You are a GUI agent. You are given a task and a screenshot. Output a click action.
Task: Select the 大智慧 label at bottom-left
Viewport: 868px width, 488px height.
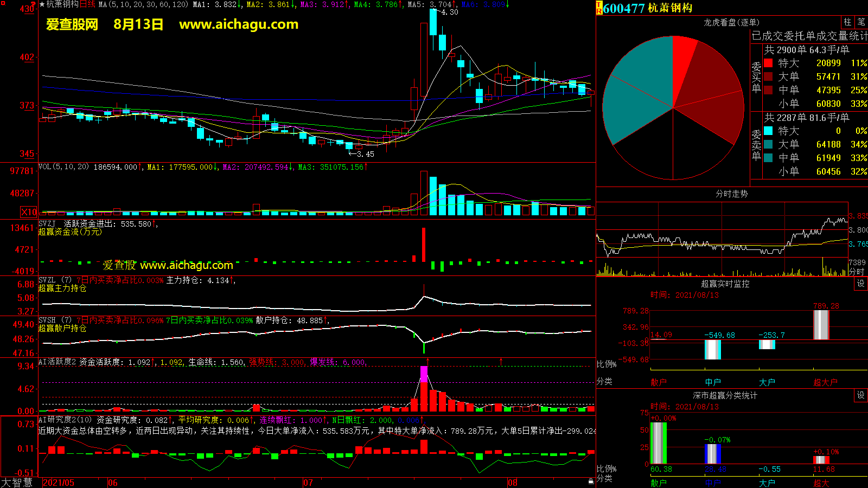17,483
